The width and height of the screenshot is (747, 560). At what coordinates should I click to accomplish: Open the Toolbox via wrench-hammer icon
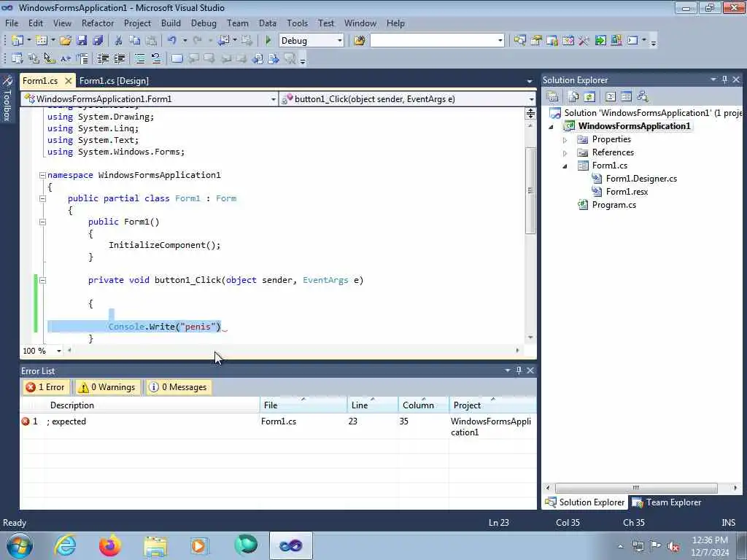[584, 41]
